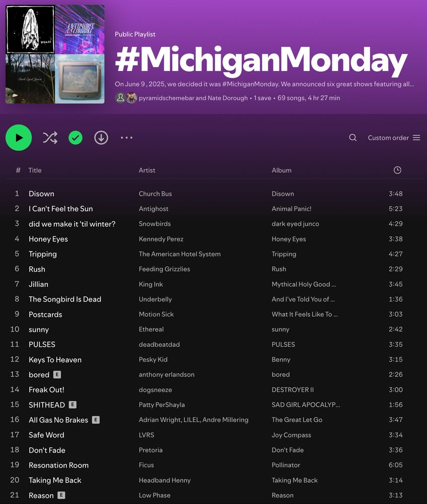Toggle the green saved-to-library checkmark
The image size is (427, 504).
click(76, 138)
